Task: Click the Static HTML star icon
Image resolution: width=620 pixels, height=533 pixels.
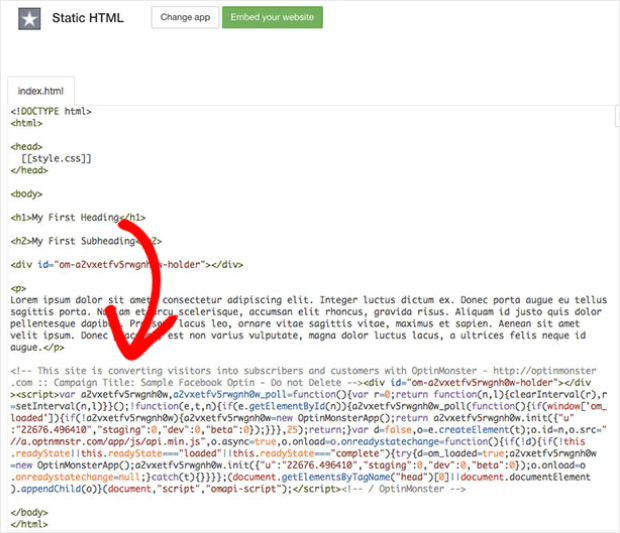Action: (x=29, y=19)
